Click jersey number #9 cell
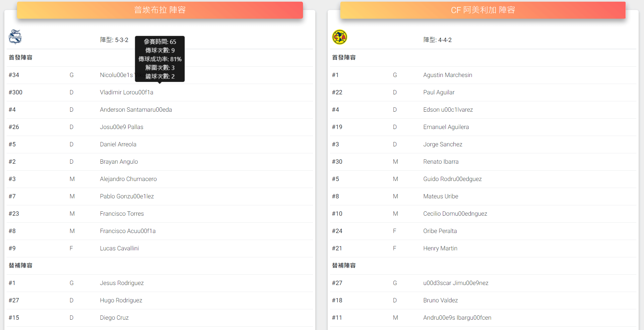The image size is (644, 330). pos(12,248)
